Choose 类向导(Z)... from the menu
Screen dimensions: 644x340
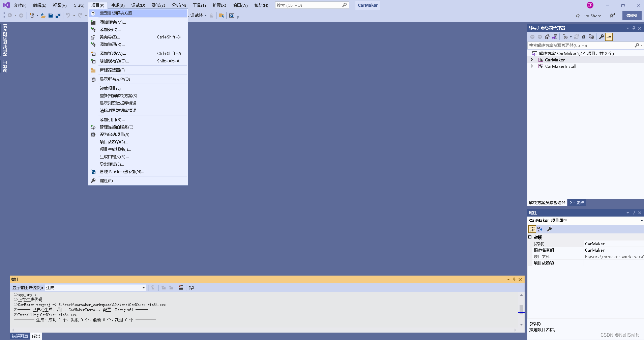pyautogui.click(x=138, y=37)
